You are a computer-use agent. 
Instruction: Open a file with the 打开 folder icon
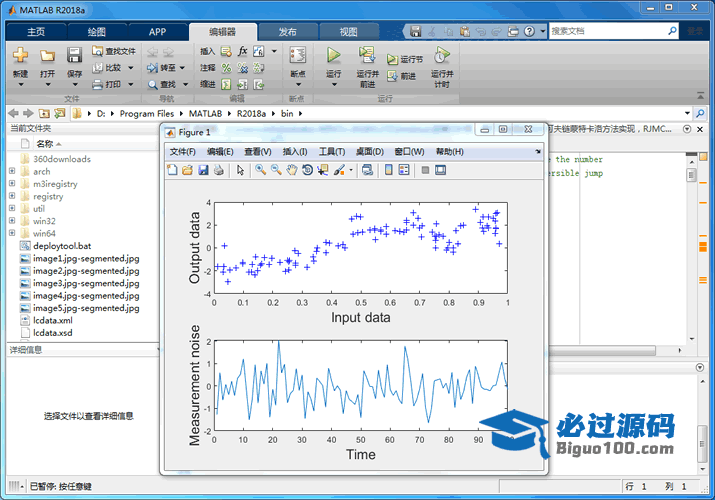(47, 56)
